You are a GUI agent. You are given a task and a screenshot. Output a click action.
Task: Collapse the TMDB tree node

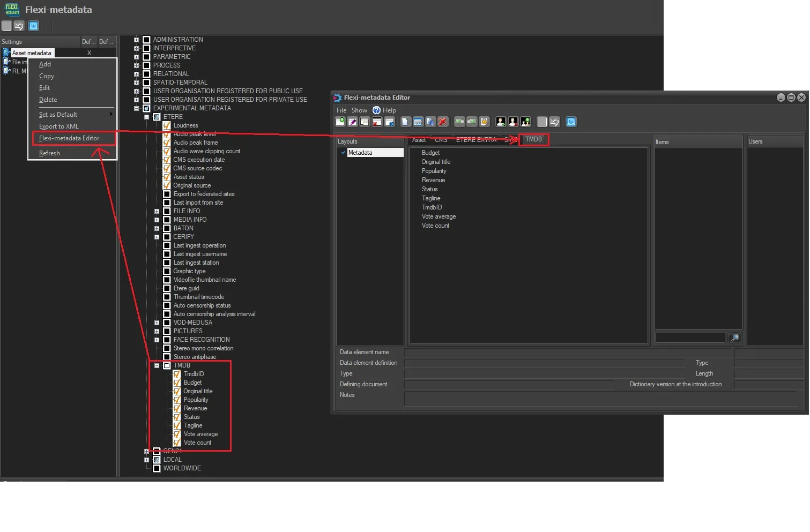157,365
